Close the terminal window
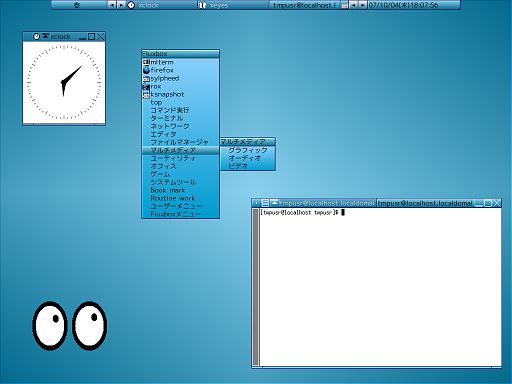Image resolution: width=512 pixels, height=384 pixels. pyautogui.click(x=496, y=203)
